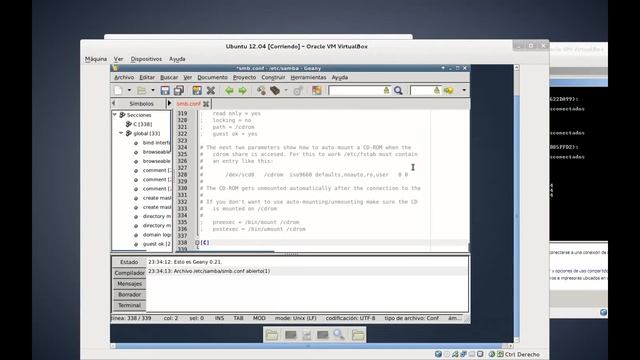640x360 pixels.
Task: Open the Build options dropdown arrow
Action: pyautogui.click(x=286, y=90)
